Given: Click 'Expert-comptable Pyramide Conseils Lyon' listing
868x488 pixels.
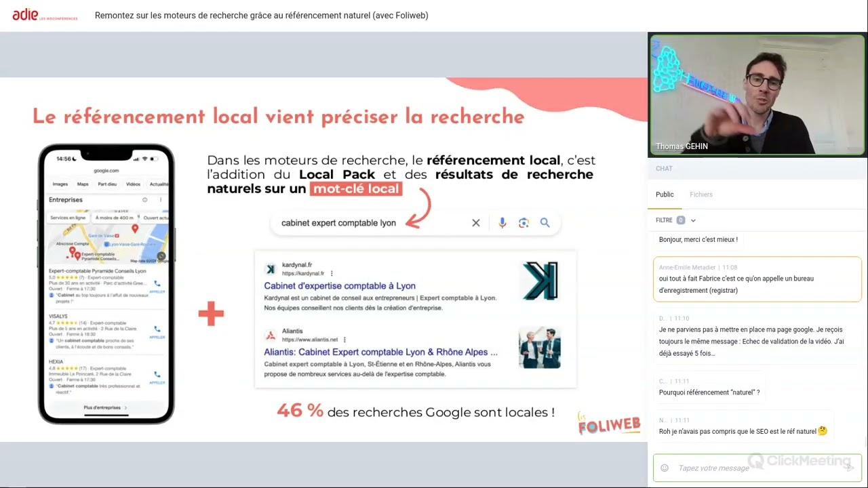Looking at the screenshot, I should [x=98, y=270].
